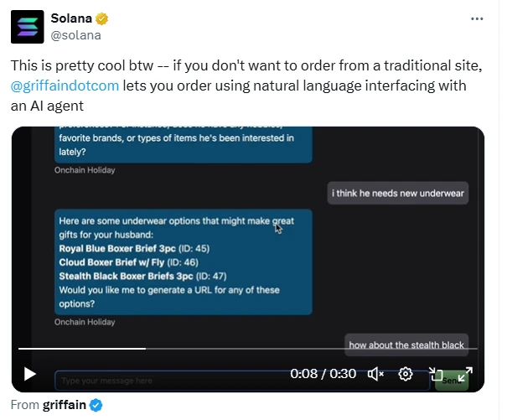Click the 'how about the stealth black' chat bubble
Image resolution: width=507 pixels, height=420 pixels.
(406, 345)
